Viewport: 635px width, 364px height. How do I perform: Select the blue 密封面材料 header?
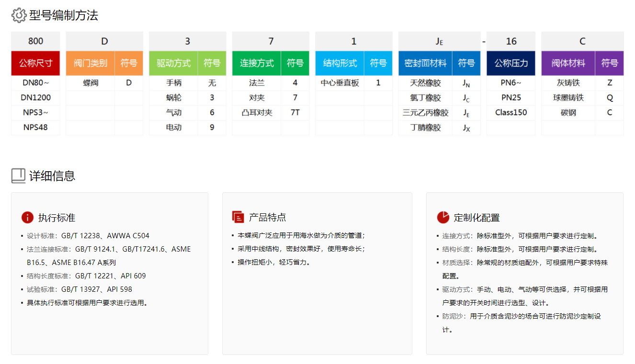pos(425,63)
